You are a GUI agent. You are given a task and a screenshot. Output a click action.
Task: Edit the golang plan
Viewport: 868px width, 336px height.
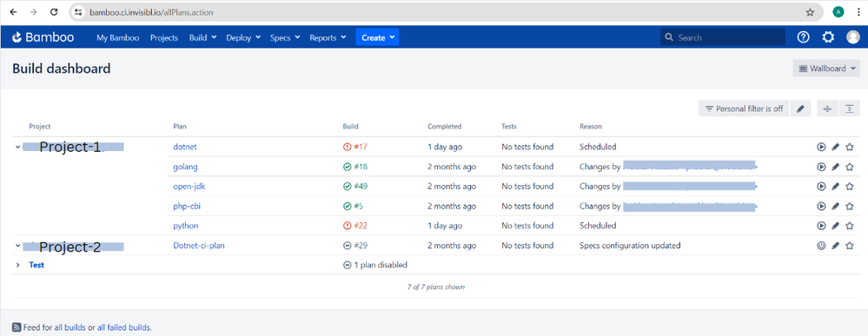(836, 167)
